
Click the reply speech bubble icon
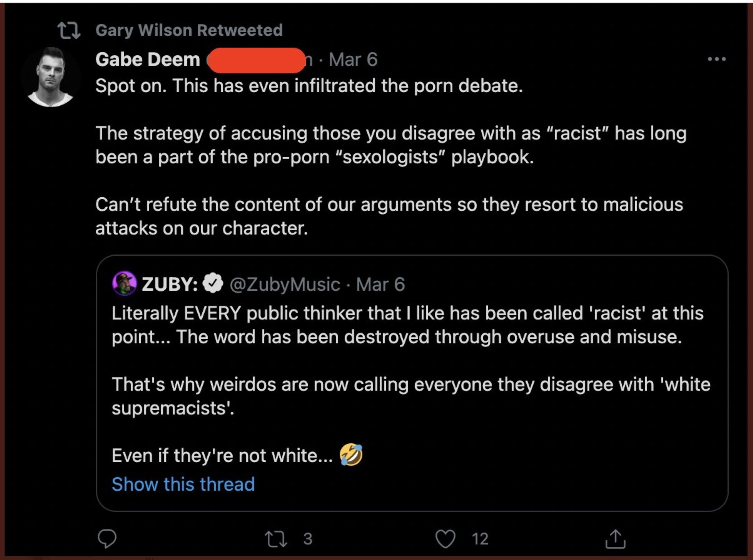tap(107, 538)
